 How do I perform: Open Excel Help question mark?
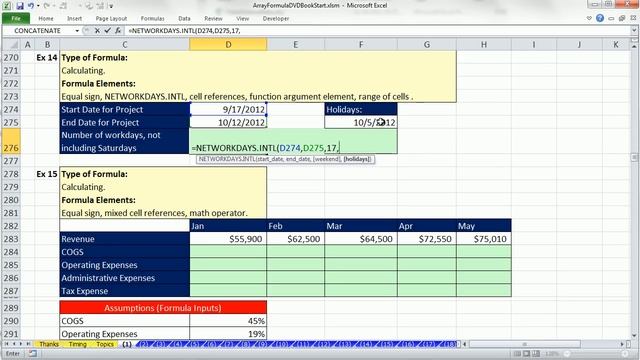(600, 18)
